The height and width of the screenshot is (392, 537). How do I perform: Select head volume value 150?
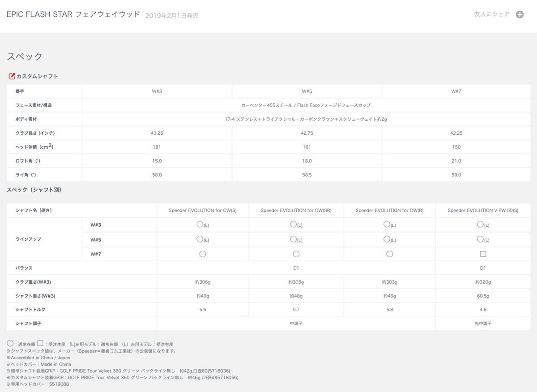(456, 147)
